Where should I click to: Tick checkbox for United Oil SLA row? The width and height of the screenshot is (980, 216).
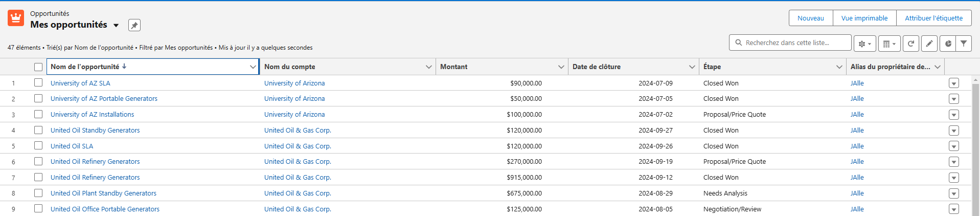pyautogui.click(x=38, y=146)
